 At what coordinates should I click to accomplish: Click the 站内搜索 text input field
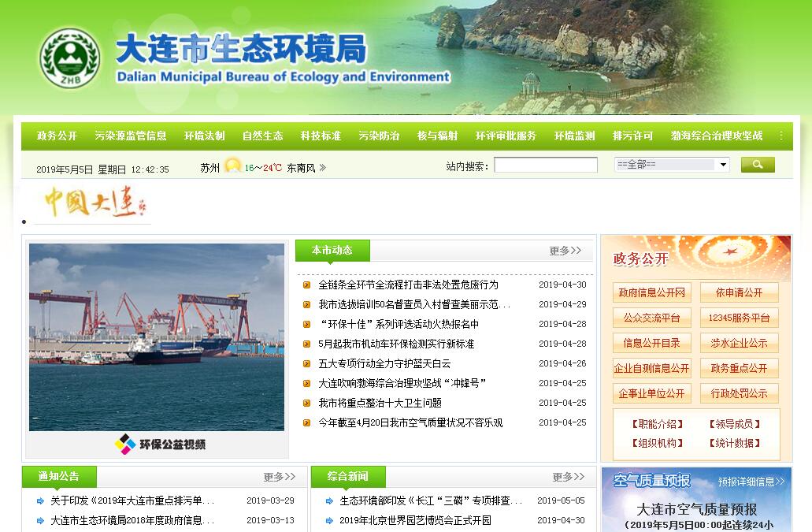click(x=546, y=165)
